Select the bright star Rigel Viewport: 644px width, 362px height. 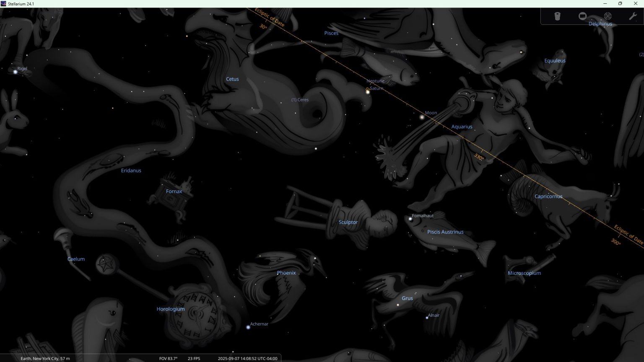pyautogui.click(x=16, y=72)
